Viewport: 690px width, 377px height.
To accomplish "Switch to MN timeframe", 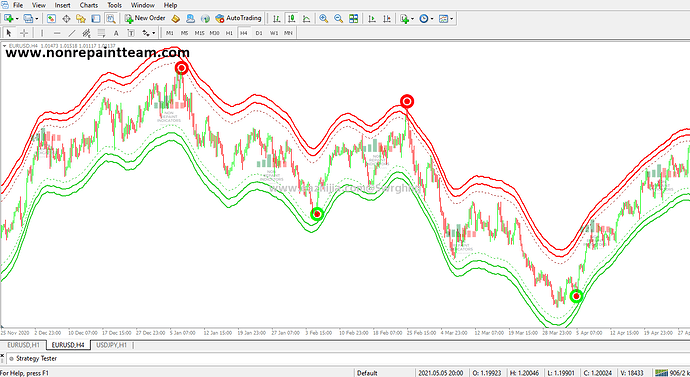I will pyautogui.click(x=288, y=33).
